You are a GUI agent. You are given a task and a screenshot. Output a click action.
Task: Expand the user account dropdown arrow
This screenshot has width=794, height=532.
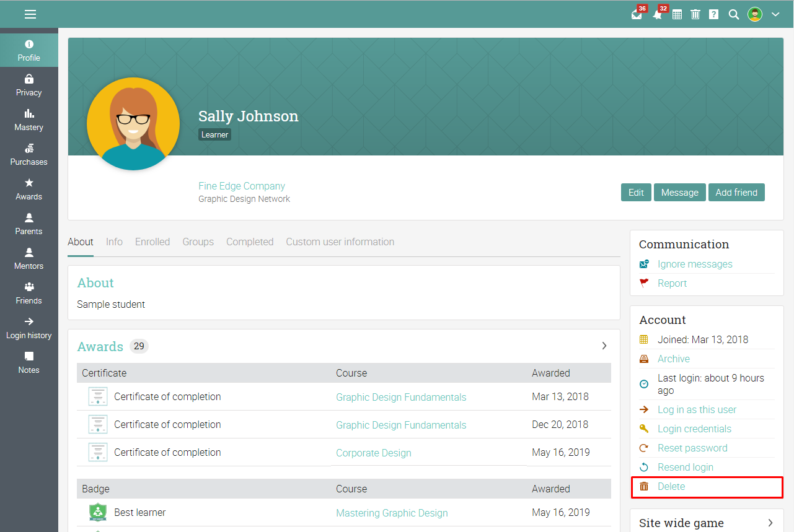[x=775, y=14]
